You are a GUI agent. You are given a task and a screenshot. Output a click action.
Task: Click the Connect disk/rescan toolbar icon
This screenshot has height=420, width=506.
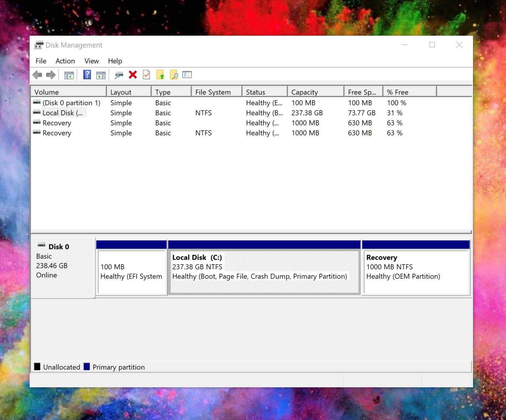[x=119, y=75]
